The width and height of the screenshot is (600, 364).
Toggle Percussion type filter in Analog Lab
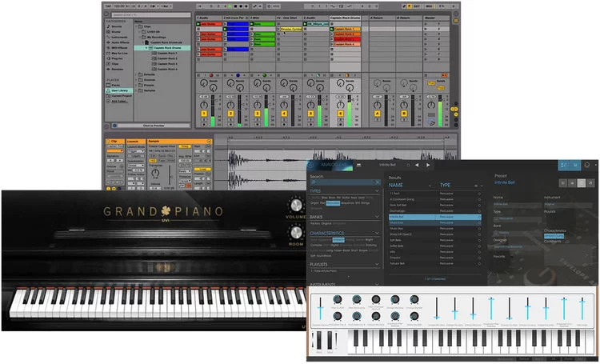(333, 203)
